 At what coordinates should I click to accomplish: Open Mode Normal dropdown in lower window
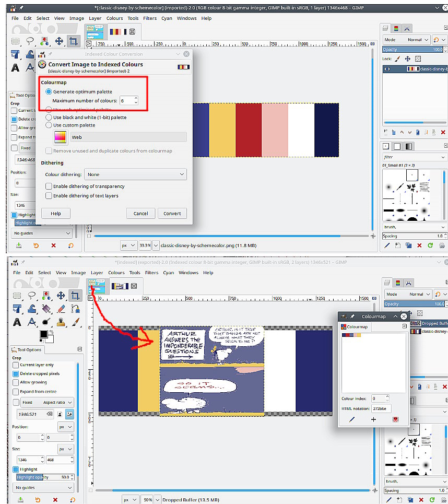coord(408,295)
